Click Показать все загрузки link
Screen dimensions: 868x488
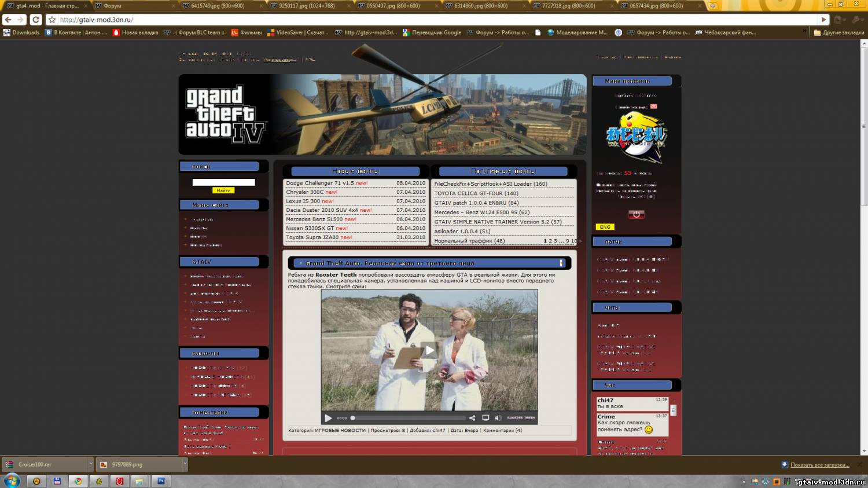click(820, 465)
